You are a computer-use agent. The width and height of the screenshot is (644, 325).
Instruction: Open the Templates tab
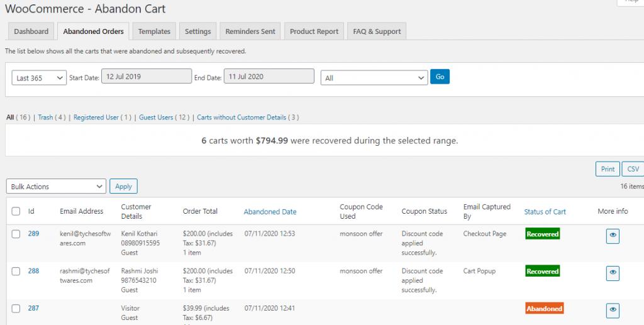click(x=154, y=31)
